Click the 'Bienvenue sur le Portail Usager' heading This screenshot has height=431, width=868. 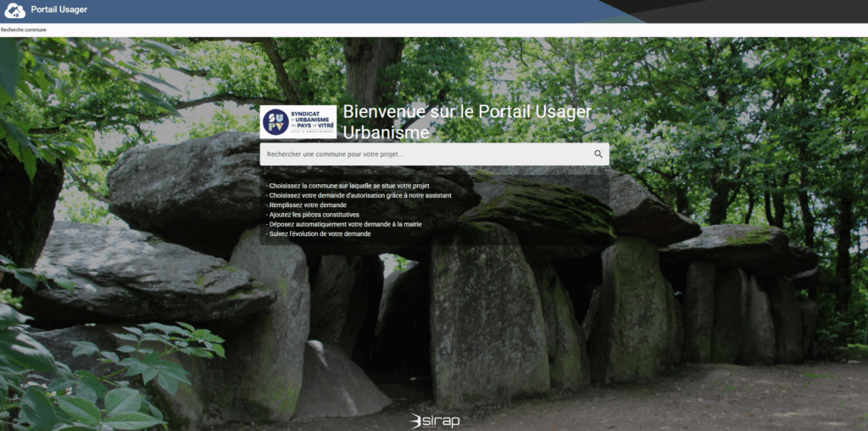(x=467, y=113)
